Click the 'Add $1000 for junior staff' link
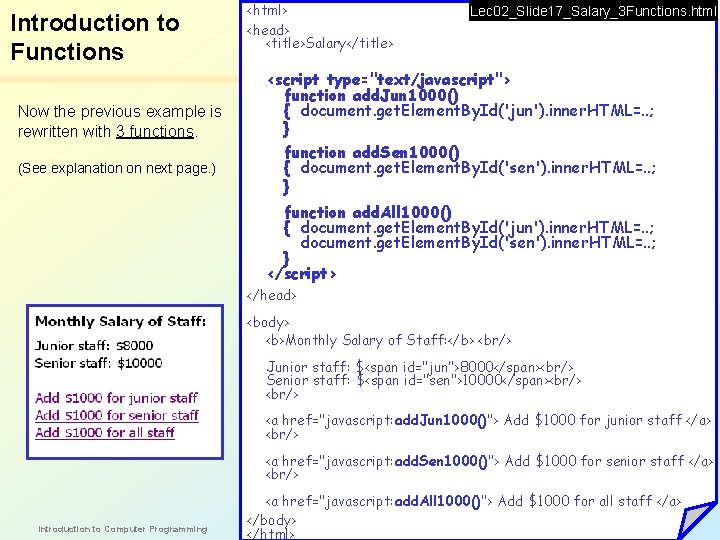 [x=116, y=398]
